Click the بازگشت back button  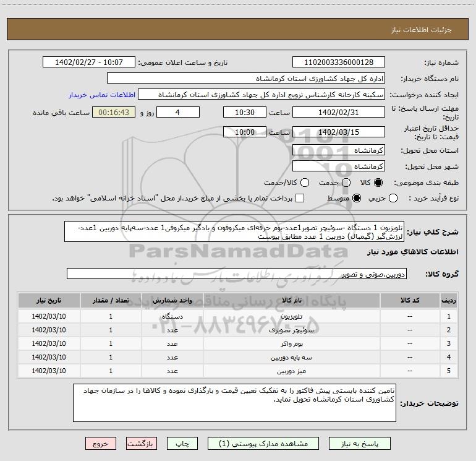pyautogui.click(x=142, y=444)
